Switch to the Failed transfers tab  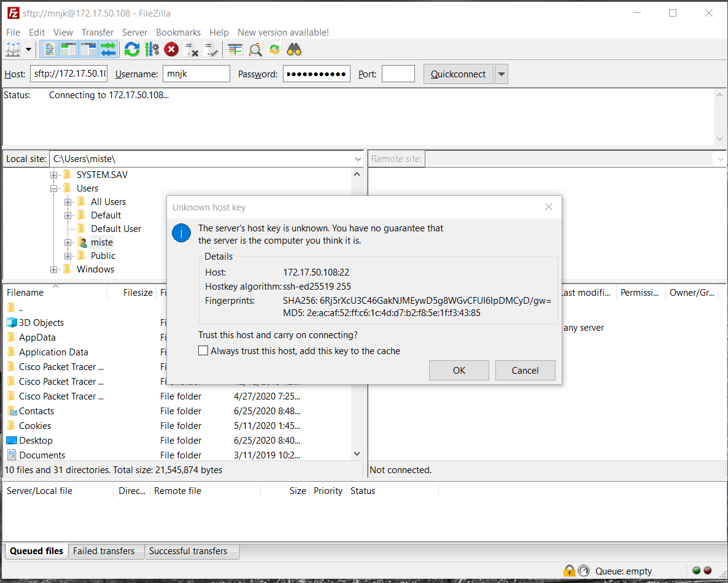click(x=104, y=551)
